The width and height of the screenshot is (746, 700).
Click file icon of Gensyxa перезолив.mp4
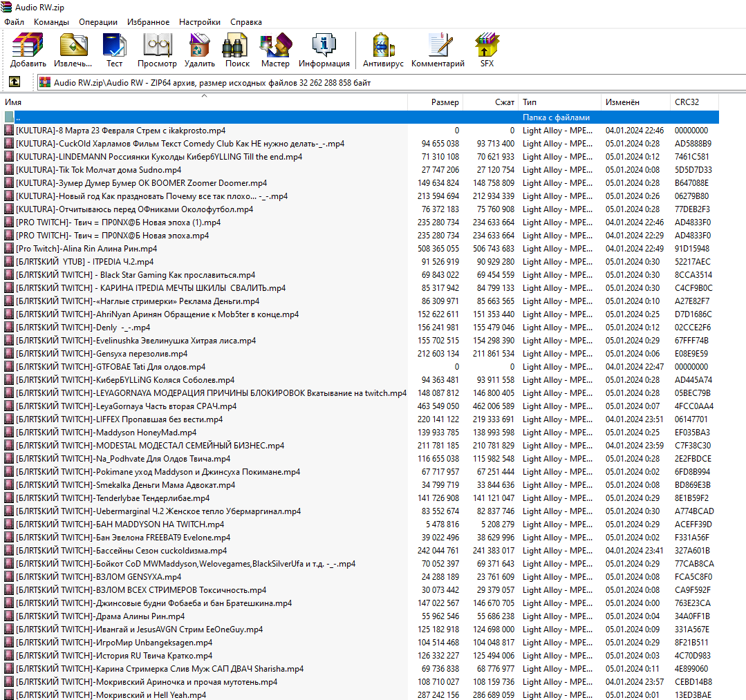click(x=8, y=353)
